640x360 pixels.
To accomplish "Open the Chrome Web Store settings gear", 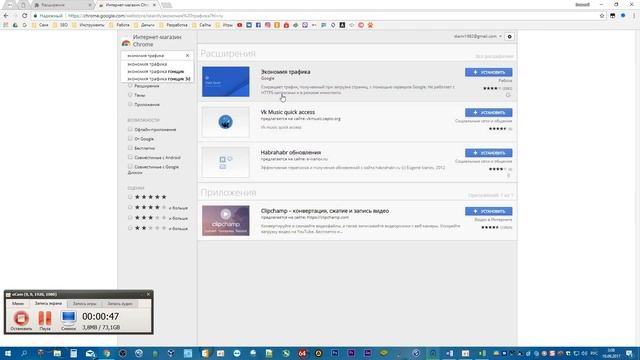I will [x=509, y=37].
